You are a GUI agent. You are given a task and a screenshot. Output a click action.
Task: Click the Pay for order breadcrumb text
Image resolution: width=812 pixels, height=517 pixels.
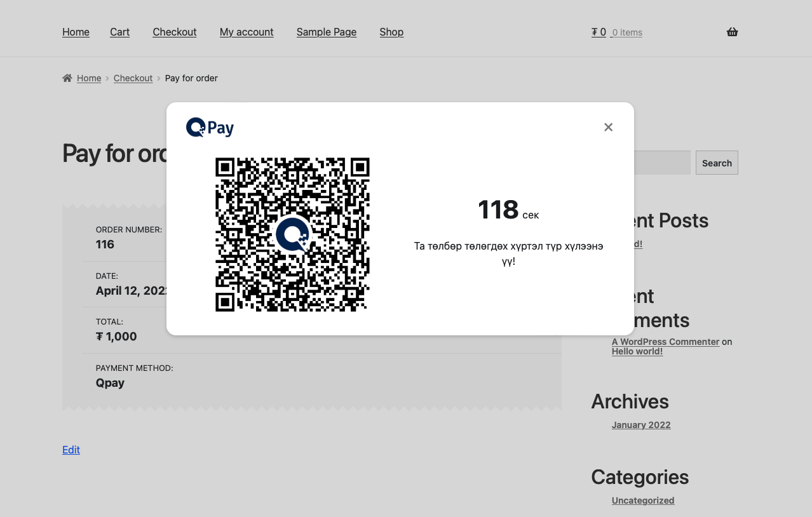coord(191,78)
